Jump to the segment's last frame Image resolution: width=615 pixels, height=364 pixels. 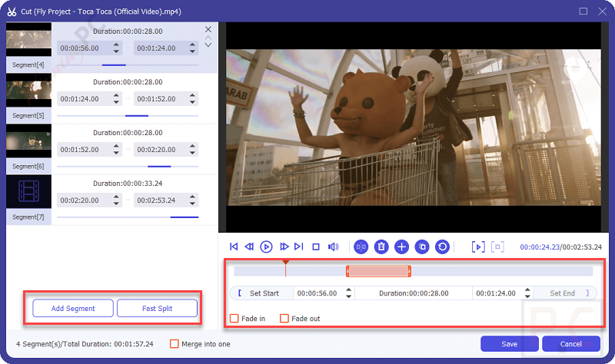pos(299,247)
